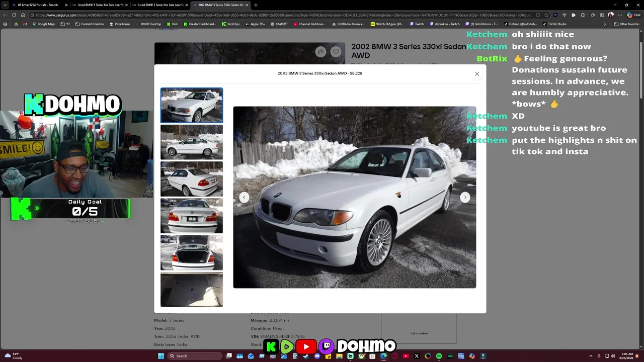Select the rear three-quarter BMW thumbnail
The image size is (644, 362).
(192, 179)
